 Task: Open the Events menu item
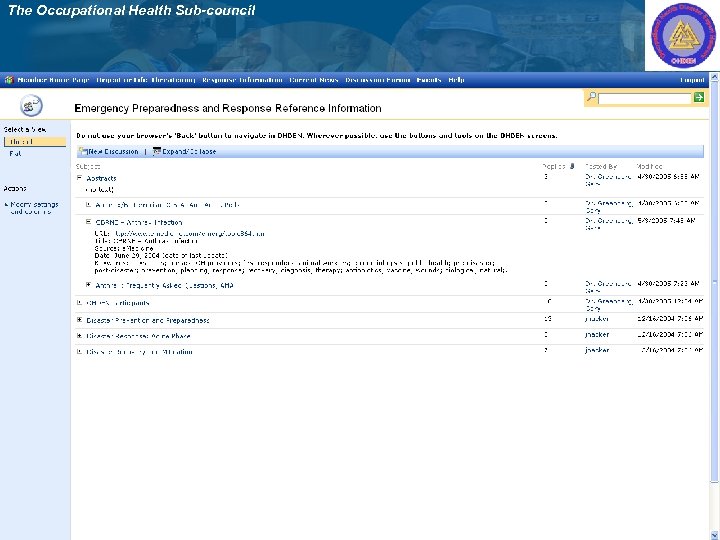(429, 80)
